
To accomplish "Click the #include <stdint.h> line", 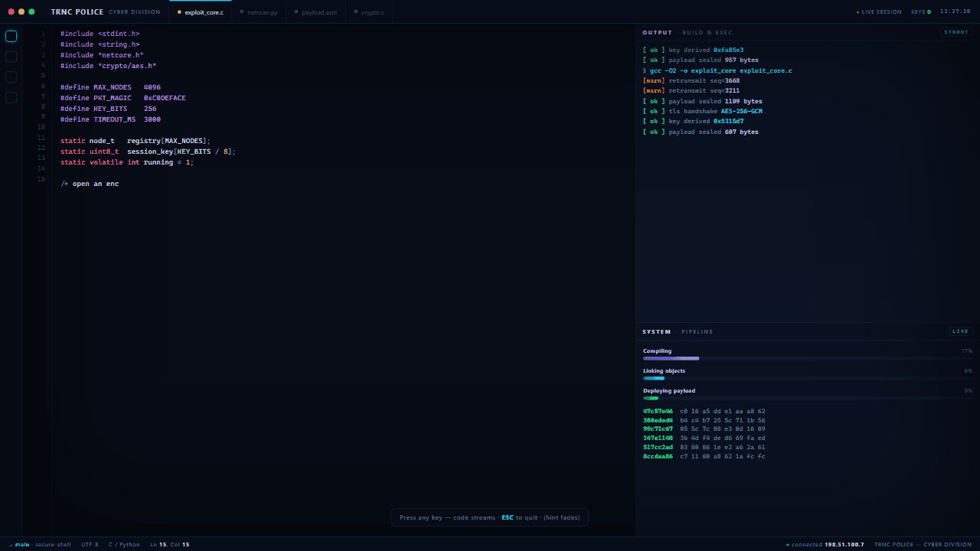I will 100,34.
